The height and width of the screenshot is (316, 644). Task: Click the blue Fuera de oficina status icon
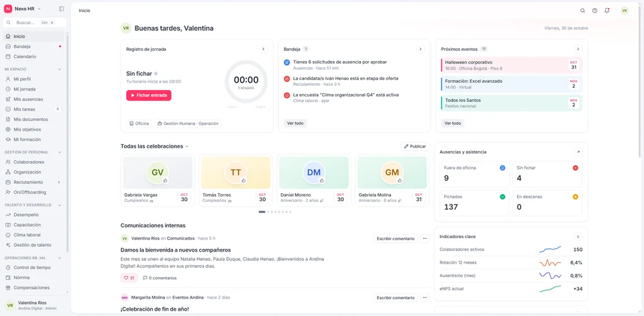tap(502, 168)
